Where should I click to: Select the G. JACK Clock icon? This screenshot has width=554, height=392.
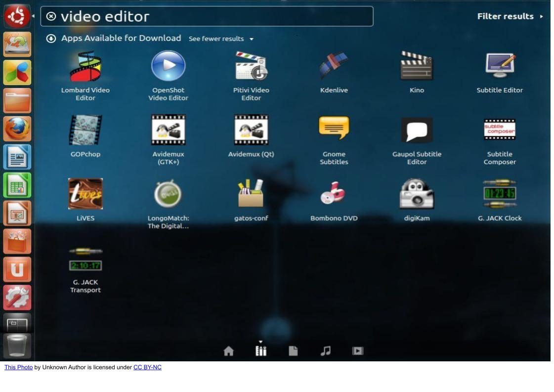[x=500, y=194]
